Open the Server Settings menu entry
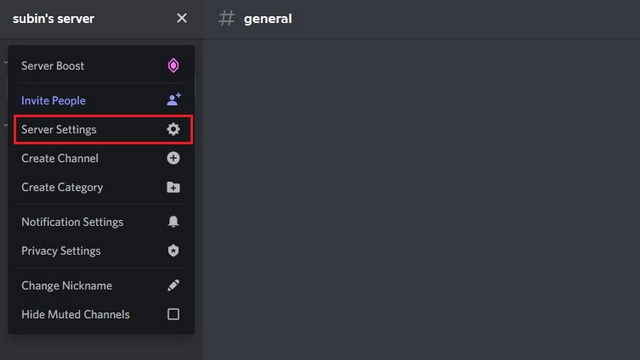640x360 pixels. point(103,129)
